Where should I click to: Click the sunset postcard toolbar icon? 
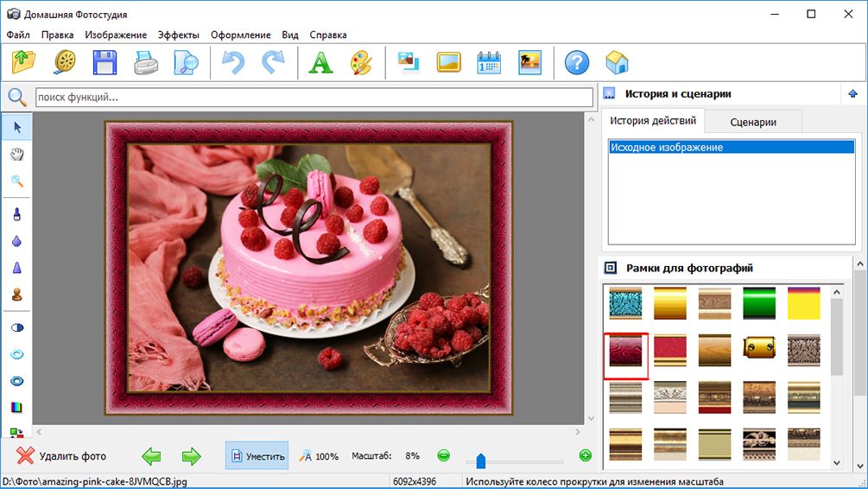[529, 62]
